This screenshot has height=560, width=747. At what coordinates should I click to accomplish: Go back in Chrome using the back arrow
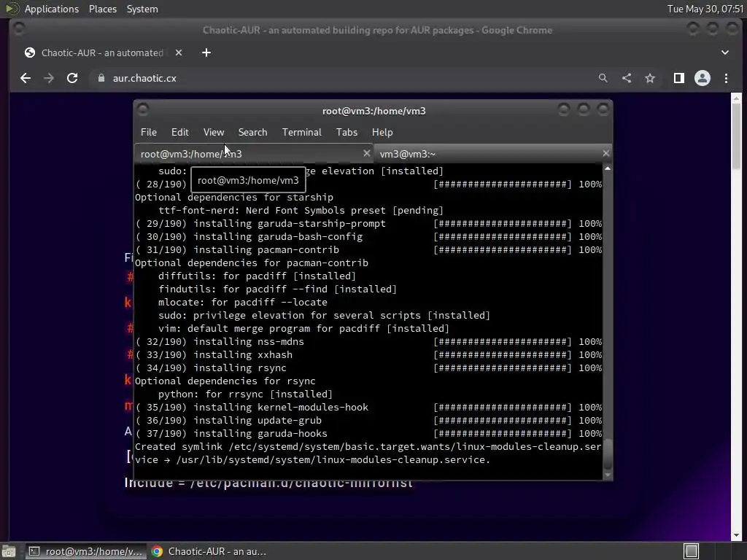(x=26, y=78)
